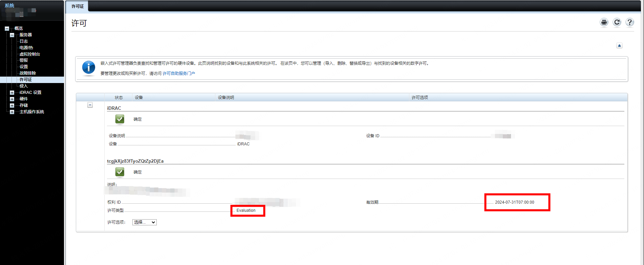Click the 2024-07-31T07:00:00 expiry value

[x=515, y=202]
